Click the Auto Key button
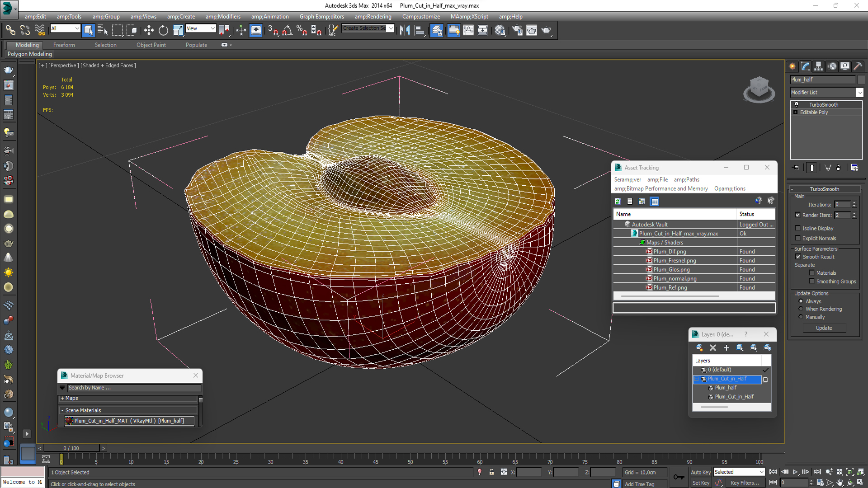Viewport: 868px width, 488px height. 701,472
